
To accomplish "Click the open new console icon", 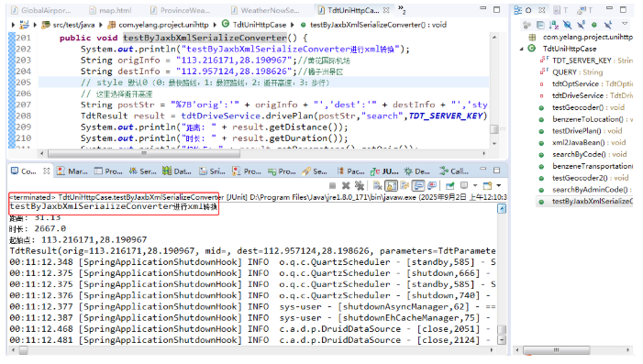I will (x=487, y=186).
